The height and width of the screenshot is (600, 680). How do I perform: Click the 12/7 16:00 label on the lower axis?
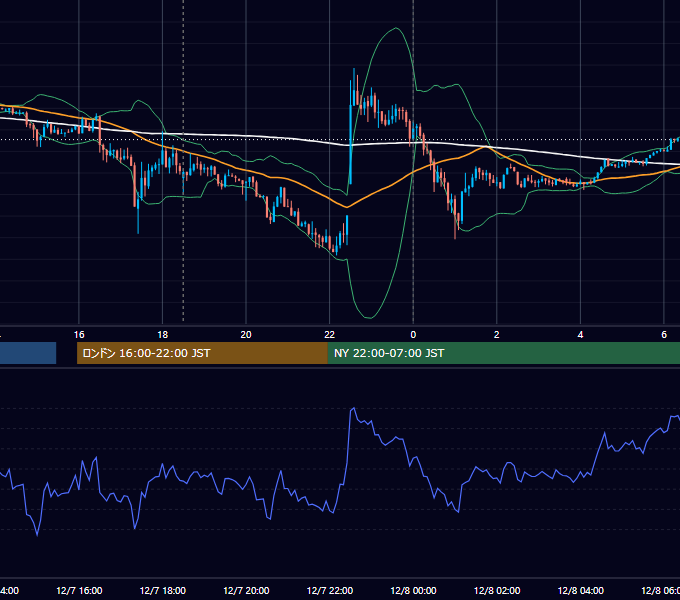pyautogui.click(x=79, y=590)
